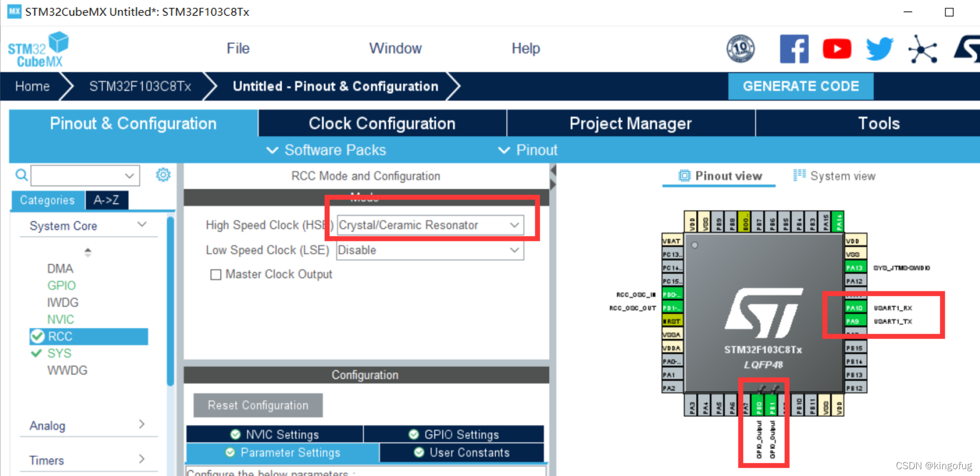Screen dimensions: 980x476
Task: Click the search magnifier icon
Action: [x=21, y=175]
